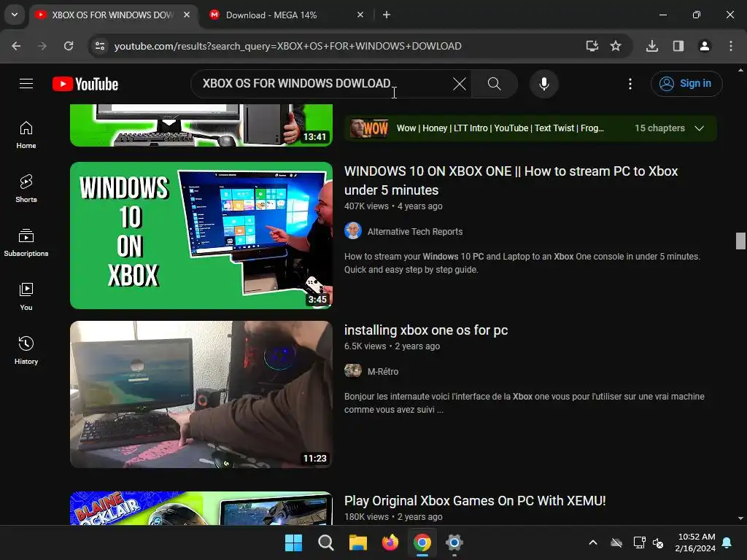The width and height of the screenshot is (747, 560).
Task: Open Shorts in the sidebar
Action: (26, 189)
